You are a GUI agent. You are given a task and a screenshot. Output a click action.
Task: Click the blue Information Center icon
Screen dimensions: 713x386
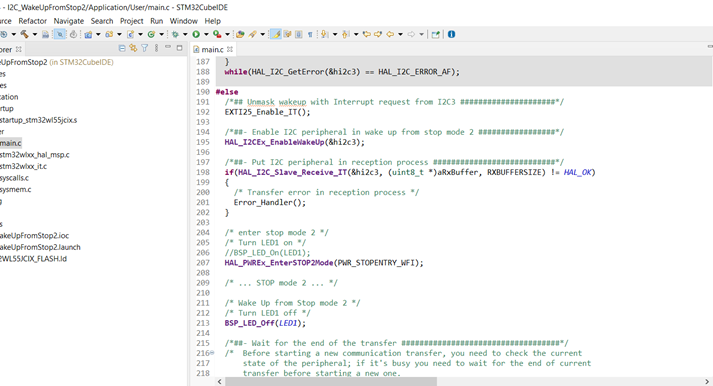(x=452, y=34)
